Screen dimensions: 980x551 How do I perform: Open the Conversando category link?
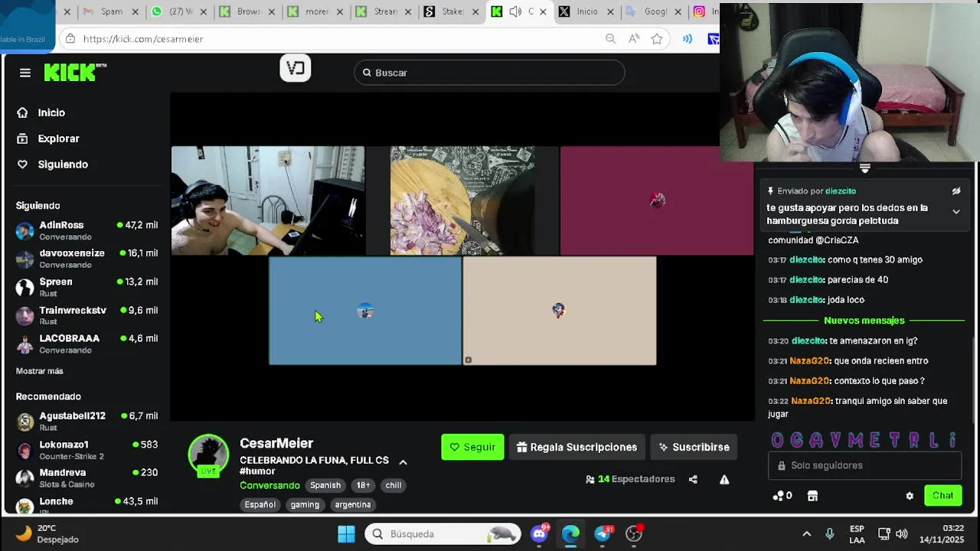click(x=269, y=485)
